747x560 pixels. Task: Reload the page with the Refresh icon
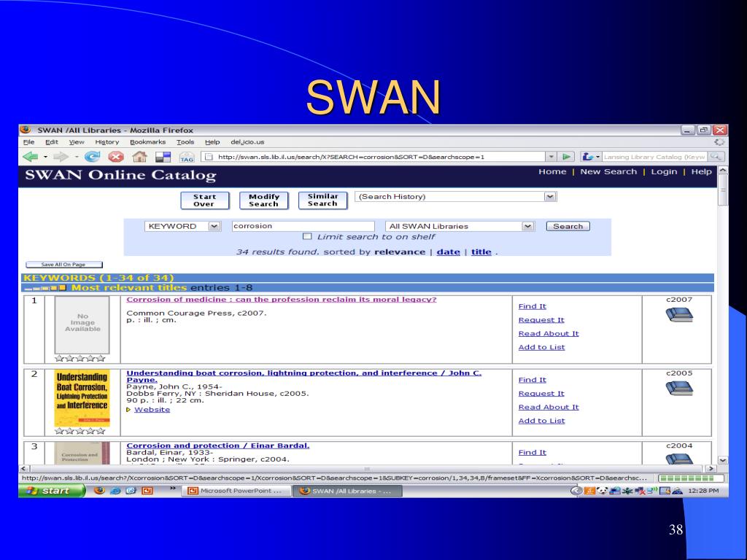click(x=92, y=156)
